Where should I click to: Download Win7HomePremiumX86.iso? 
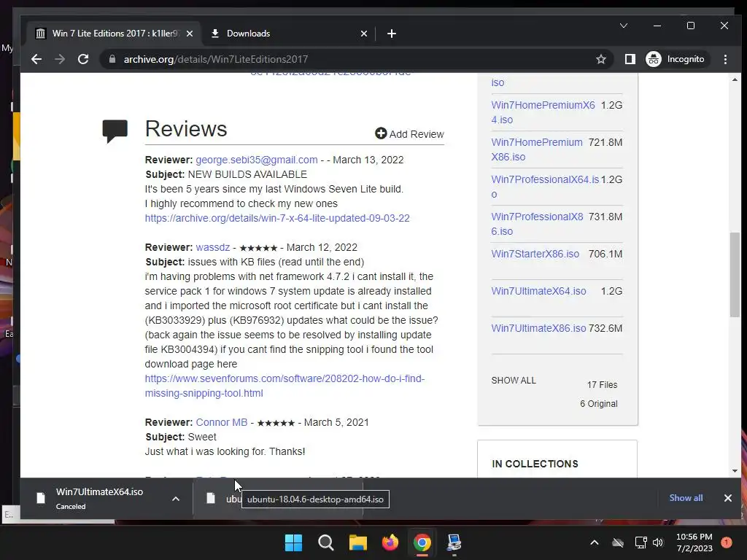click(x=537, y=149)
